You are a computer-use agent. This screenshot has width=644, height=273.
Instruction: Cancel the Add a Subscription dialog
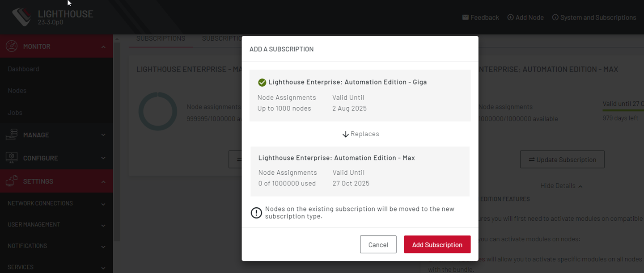tap(378, 244)
